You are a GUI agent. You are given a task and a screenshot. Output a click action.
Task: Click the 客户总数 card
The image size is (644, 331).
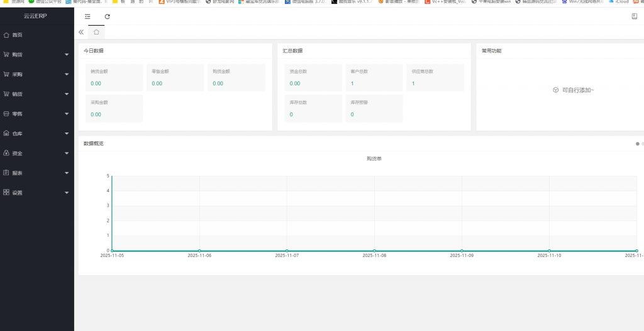point(374,77)
